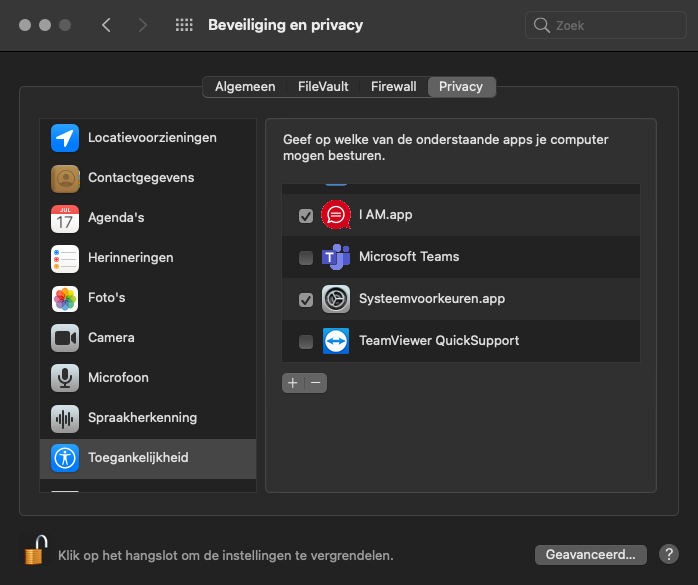
Task: Click the yellow minimize window button
Action: tap(45, 25)
